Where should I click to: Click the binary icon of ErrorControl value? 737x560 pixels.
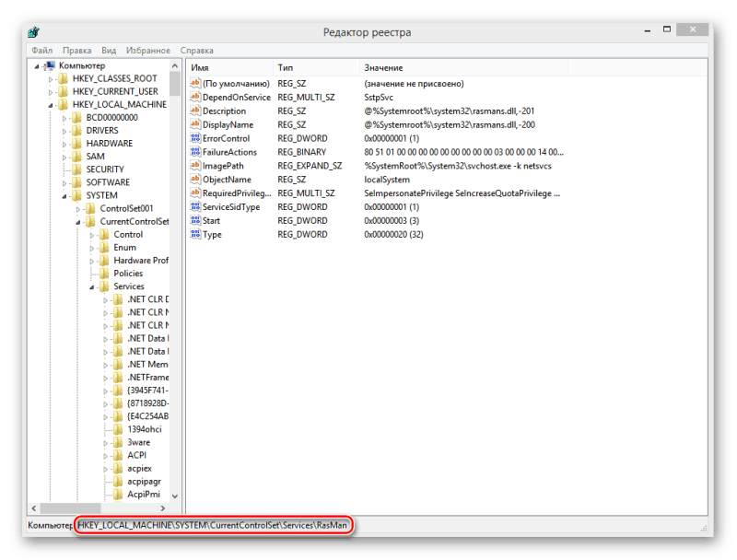[195, 138]
